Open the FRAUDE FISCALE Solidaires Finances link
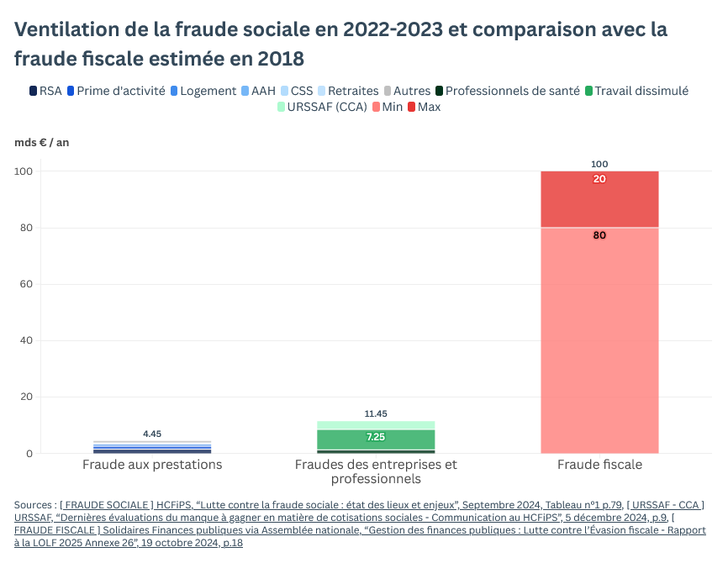728x563 pixels. pos(336,531)
